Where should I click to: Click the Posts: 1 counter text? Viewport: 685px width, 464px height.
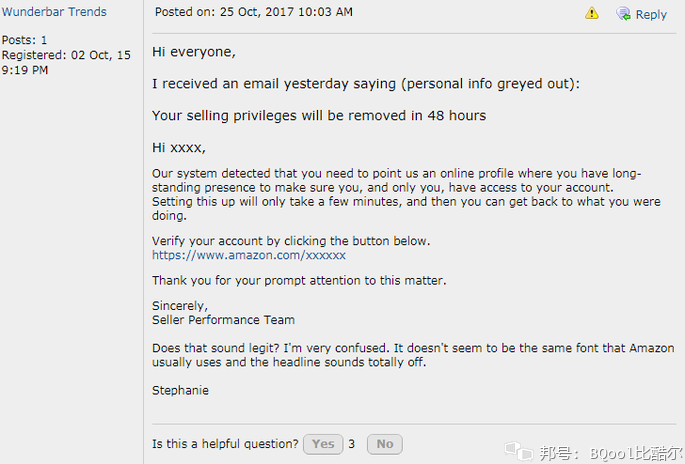point(24,40)
